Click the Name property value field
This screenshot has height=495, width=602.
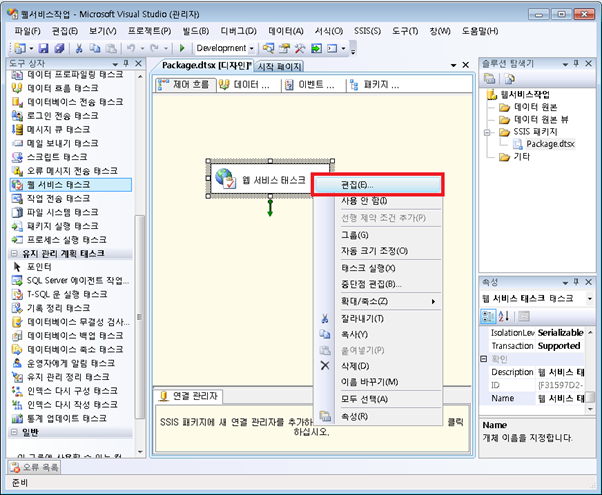tap(560, 398)
